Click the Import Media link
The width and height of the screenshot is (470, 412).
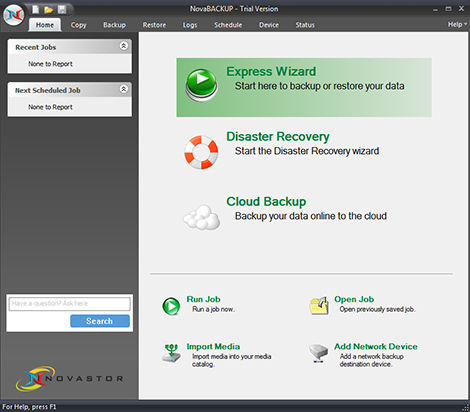(213, 346)
